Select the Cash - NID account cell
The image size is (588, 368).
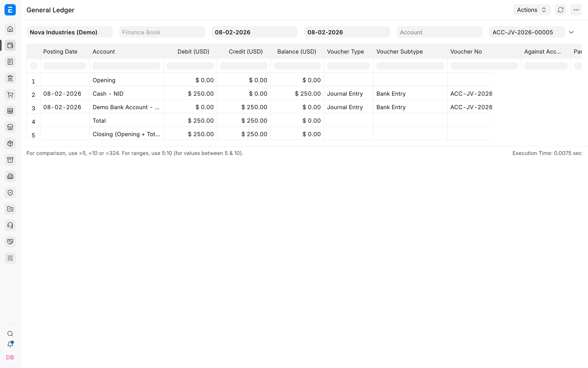tap(127, 93)
